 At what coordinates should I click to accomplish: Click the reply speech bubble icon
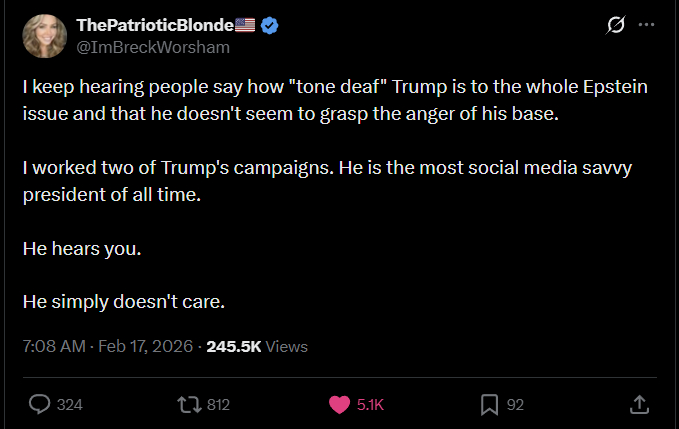tap(40, 404)
